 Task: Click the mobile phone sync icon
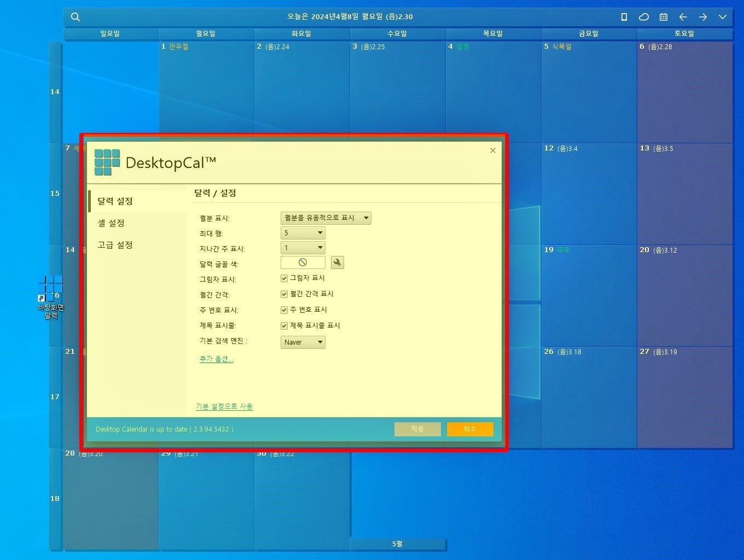pyautogui.click(x=624, y=17)
